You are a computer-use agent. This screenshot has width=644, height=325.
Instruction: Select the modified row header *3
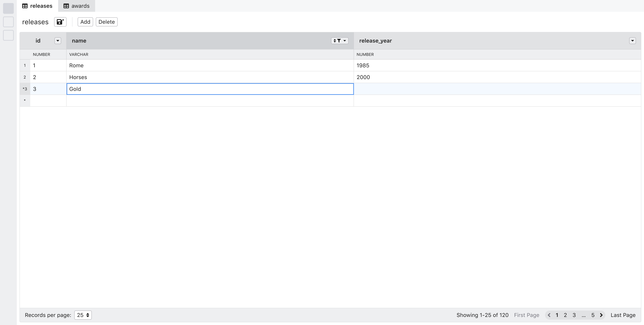[x=25, y=89]
